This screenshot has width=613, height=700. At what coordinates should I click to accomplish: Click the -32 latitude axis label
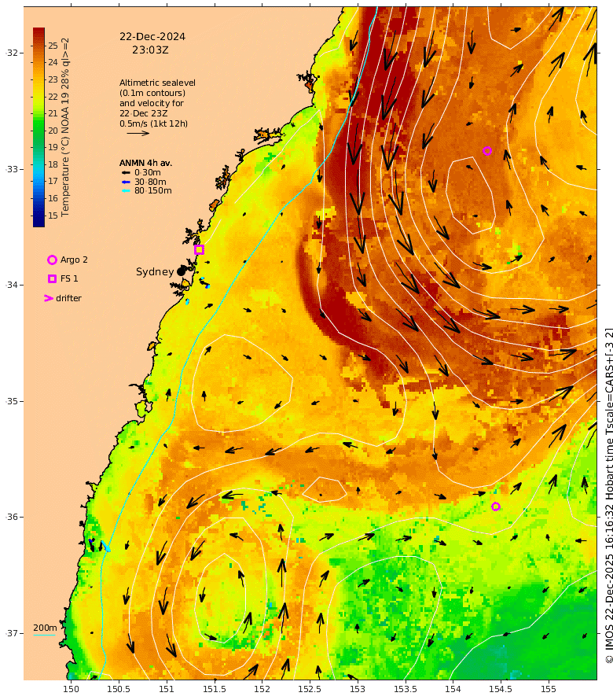click(12, 53)
